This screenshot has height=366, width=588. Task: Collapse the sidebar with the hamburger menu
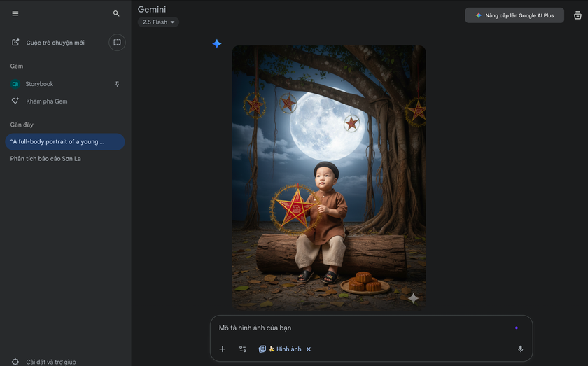coord(15,13)
